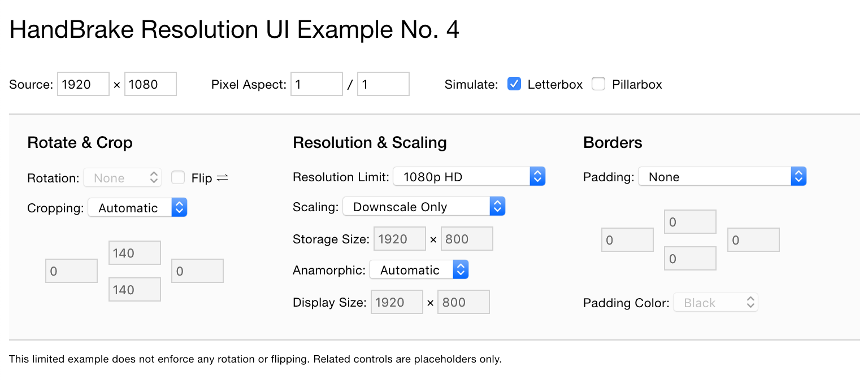Click the top crop field showing 140
This screenshot has height=384, width=868.
pos(134,253)
